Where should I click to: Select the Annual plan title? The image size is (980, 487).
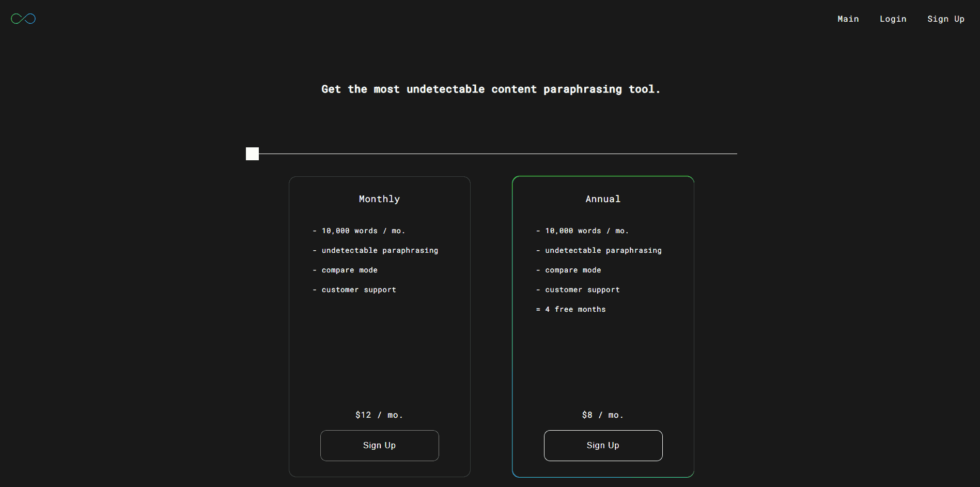[603, 199]
